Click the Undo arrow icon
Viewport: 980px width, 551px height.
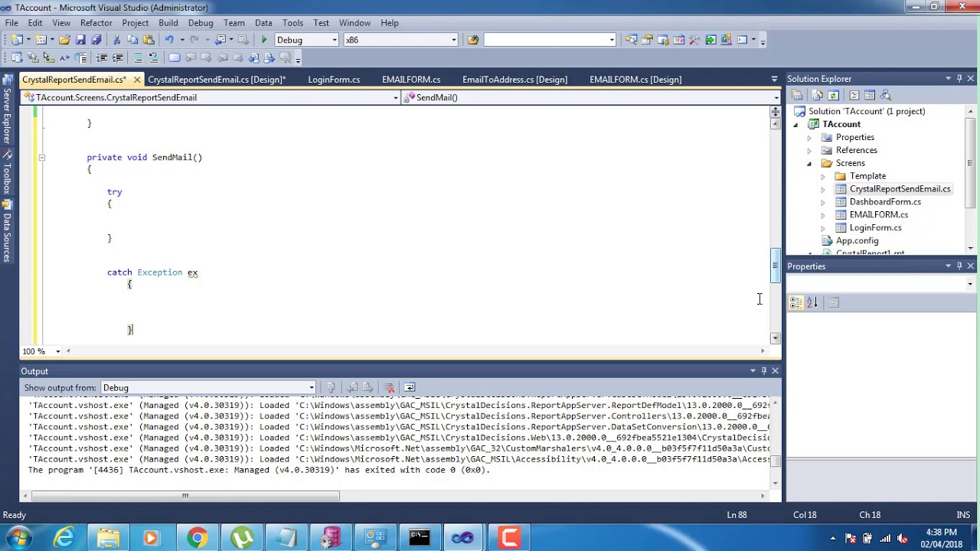coord(169,40)
